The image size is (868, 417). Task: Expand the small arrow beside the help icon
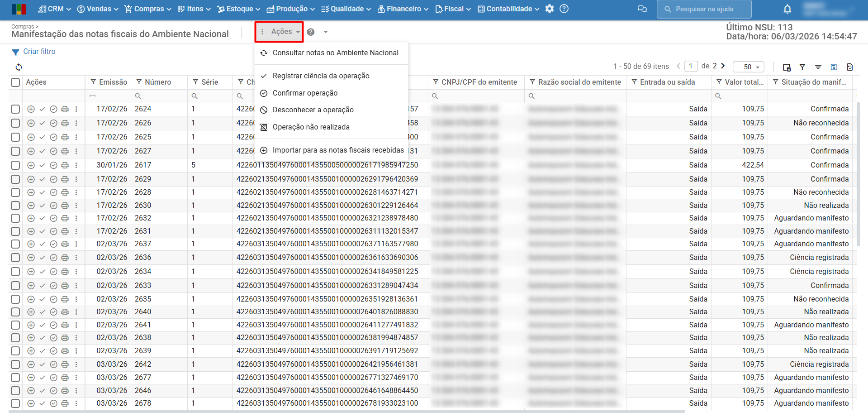[326, 32]
